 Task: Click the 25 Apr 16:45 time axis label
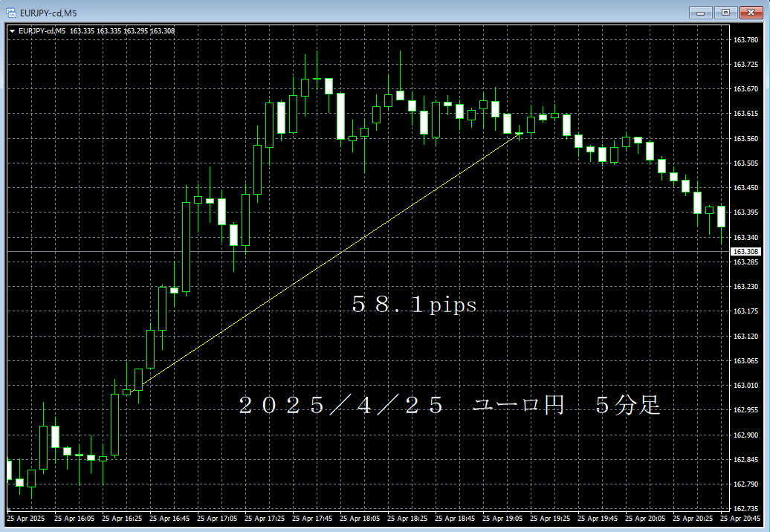tap(169, 519)
